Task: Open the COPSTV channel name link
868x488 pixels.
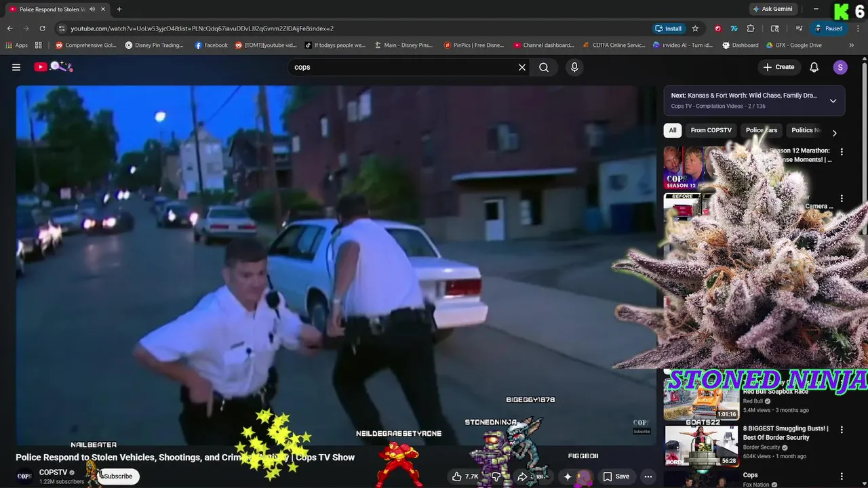Action: coord(53,472)
